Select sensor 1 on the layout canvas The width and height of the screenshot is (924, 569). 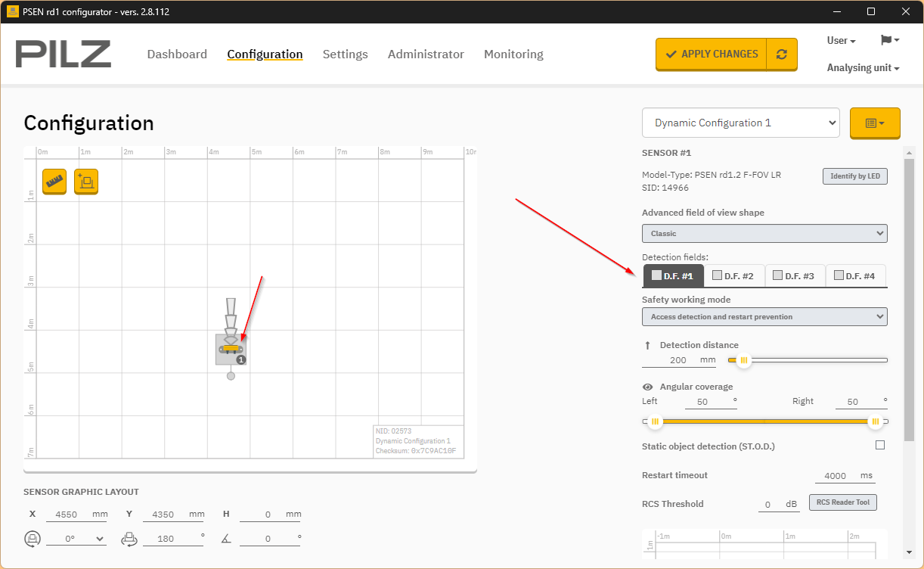231,350
